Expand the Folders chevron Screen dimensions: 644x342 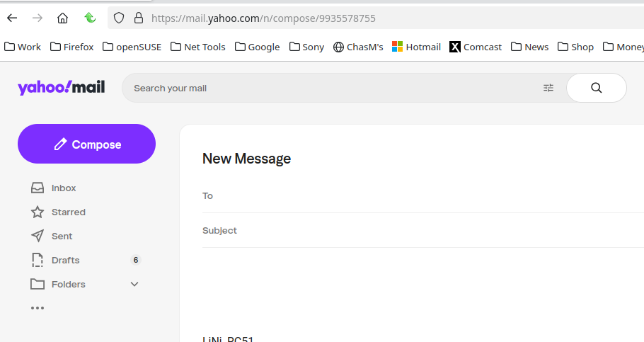click(x=134, y=284)
